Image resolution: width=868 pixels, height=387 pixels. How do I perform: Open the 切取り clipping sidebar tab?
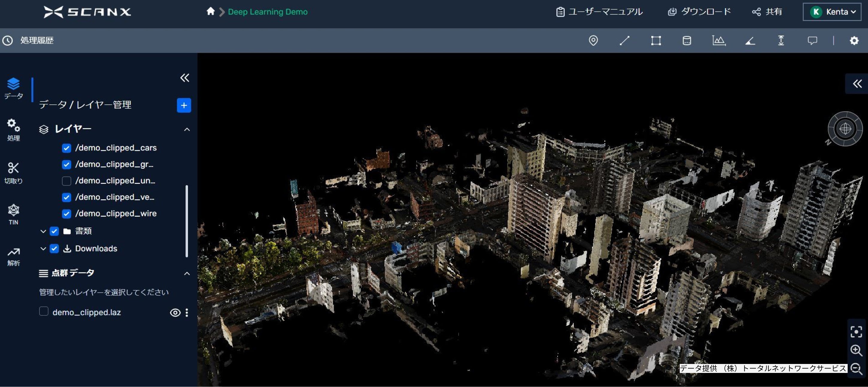coord(13,173)
